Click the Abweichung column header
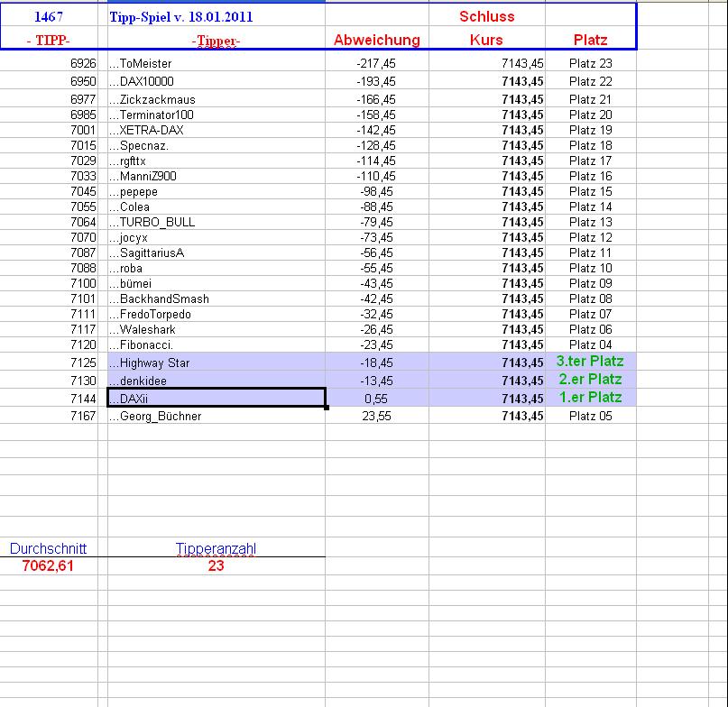 pos(378,40)
